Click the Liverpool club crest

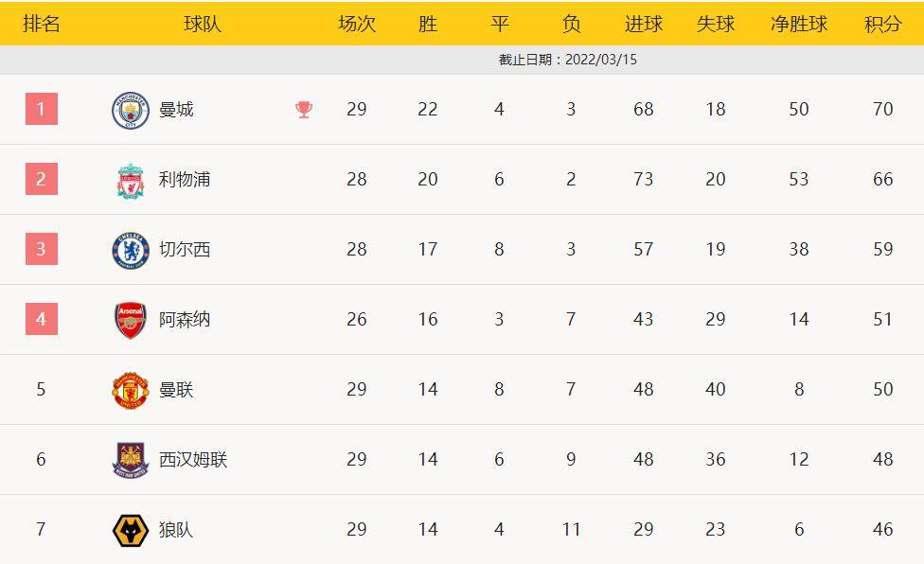pyautogui.click(x=131, y=180)
